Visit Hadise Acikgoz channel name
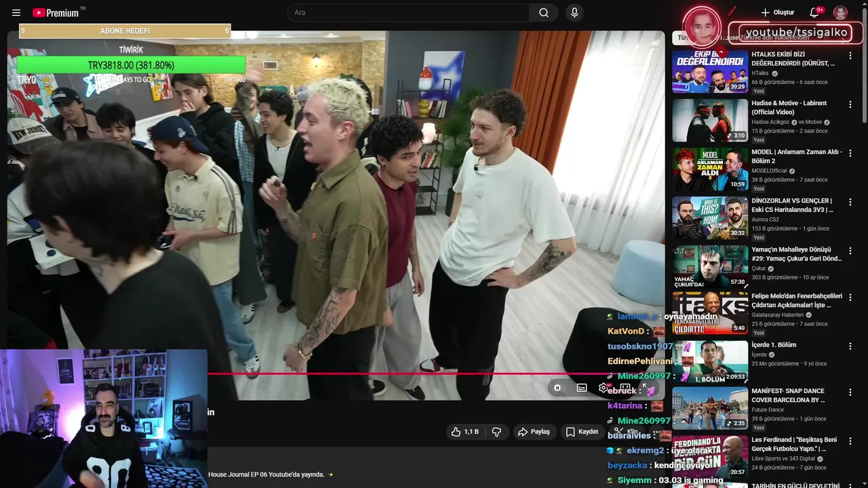Viewport: 868px width, 488px height. 770,122
